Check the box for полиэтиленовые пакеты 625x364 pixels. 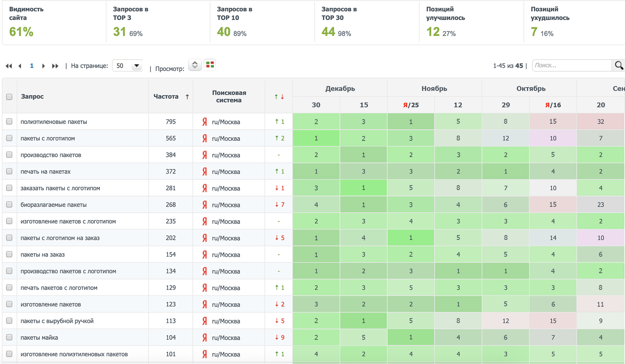click(x=9, y=121)
